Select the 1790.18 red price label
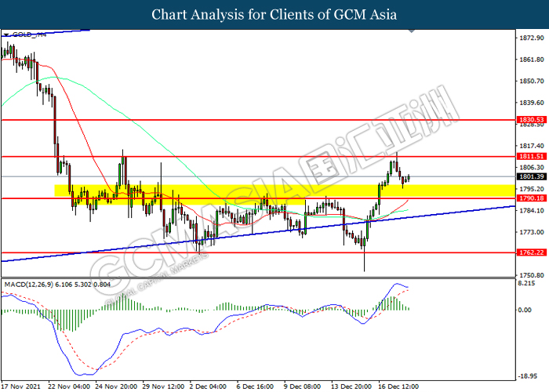This screenshot has width=549, height=392. point(532,198)
